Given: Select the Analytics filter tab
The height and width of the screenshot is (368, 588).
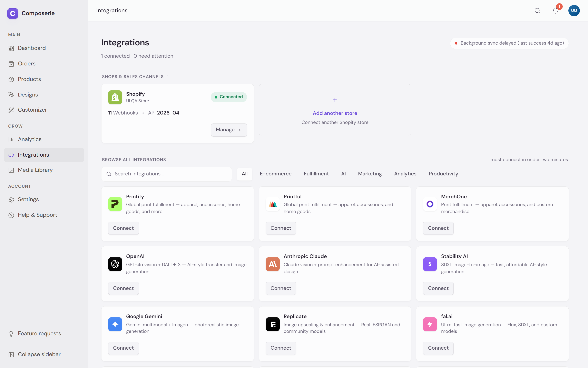Looking at the screenshot, I should click(x=405, y=174).
